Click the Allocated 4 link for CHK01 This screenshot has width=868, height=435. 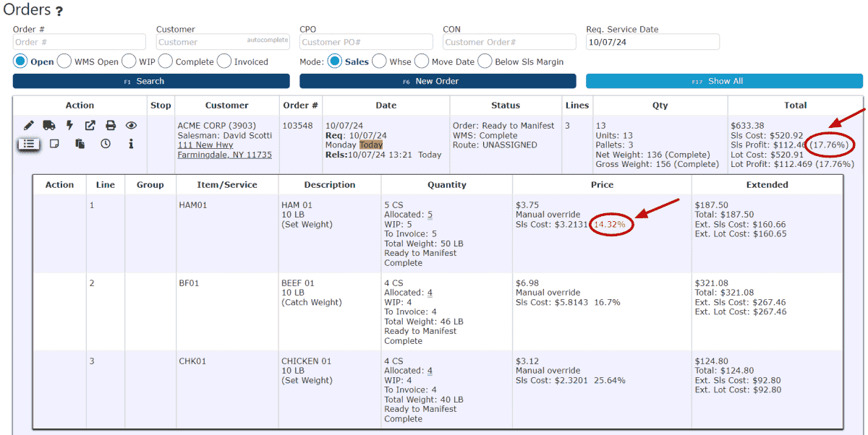[430, 371]
